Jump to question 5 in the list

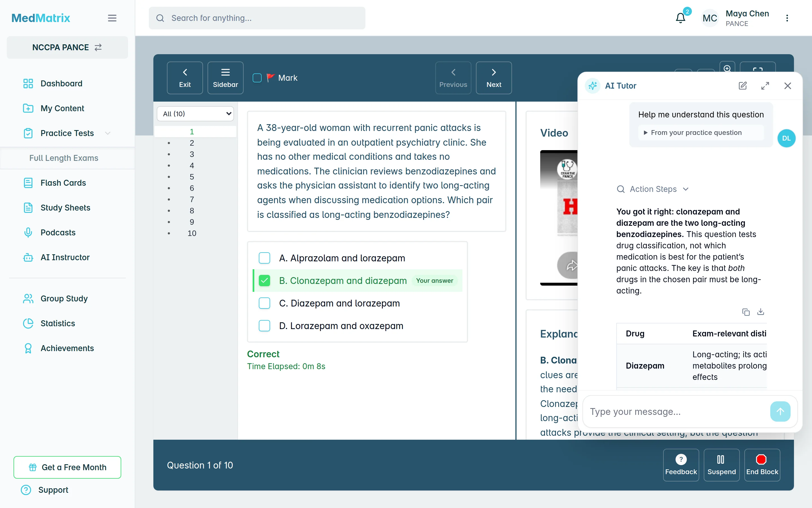pyautogui.click(x=192, y=177)
